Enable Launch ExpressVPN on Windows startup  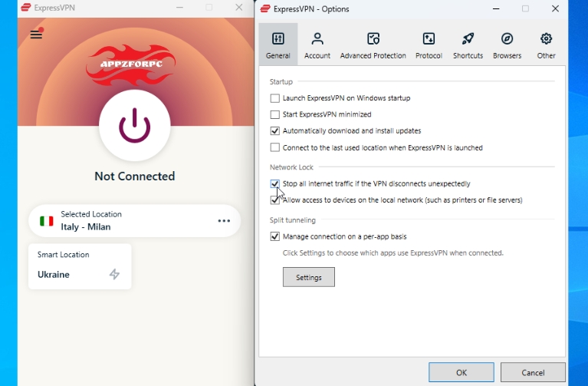(x=275, y=98)
